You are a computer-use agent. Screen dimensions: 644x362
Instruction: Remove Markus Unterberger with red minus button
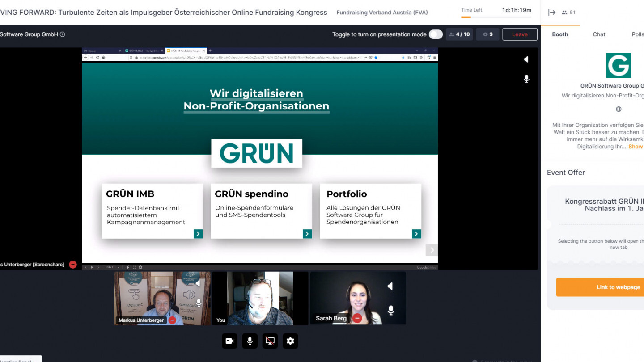[x=172, y=320]
